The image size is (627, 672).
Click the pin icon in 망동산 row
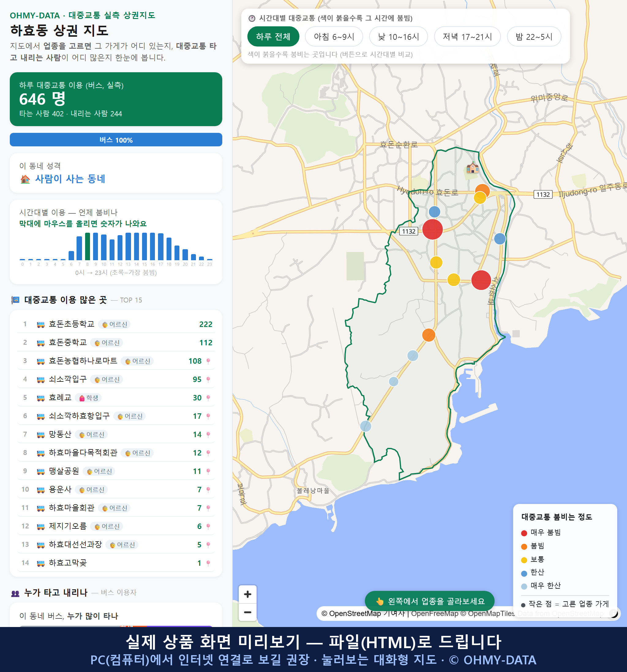point(208,435)
